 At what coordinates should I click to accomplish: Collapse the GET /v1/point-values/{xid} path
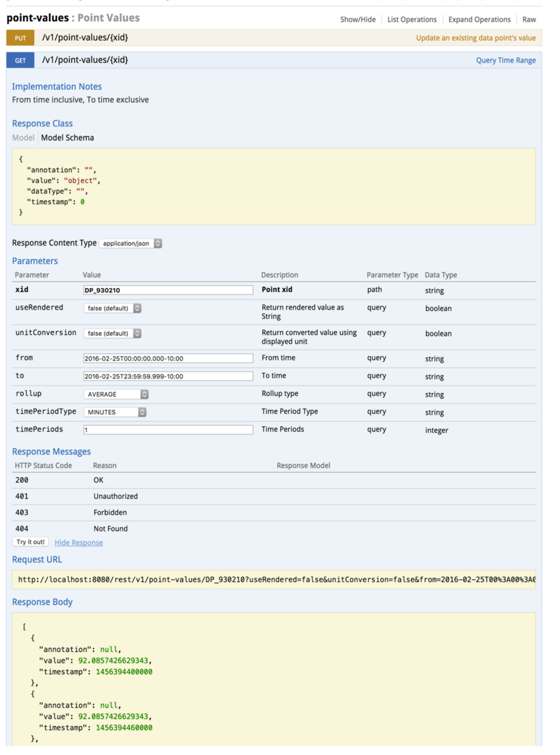click(85, 60)
